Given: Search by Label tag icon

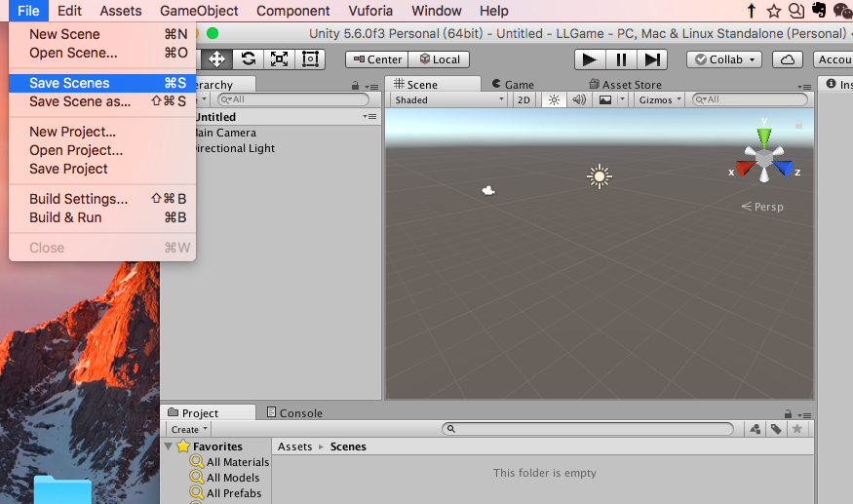Looking at the screenshot, I should tap(776, 429).
